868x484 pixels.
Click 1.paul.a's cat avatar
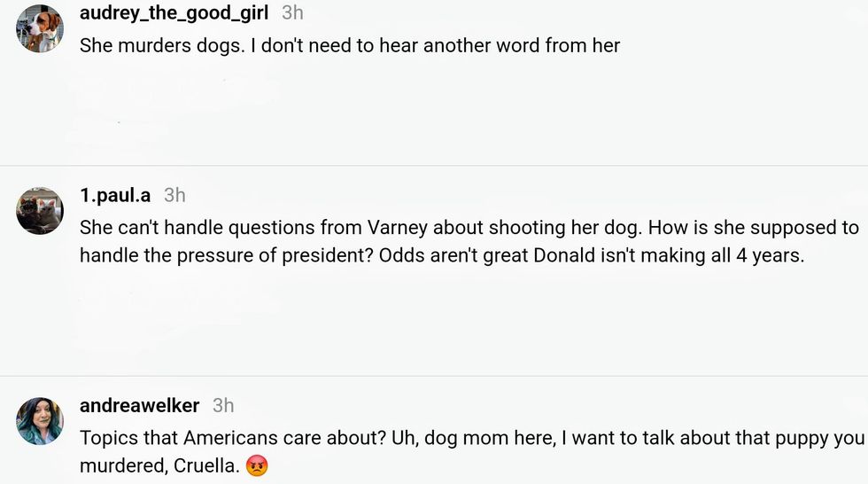[40, 211]
